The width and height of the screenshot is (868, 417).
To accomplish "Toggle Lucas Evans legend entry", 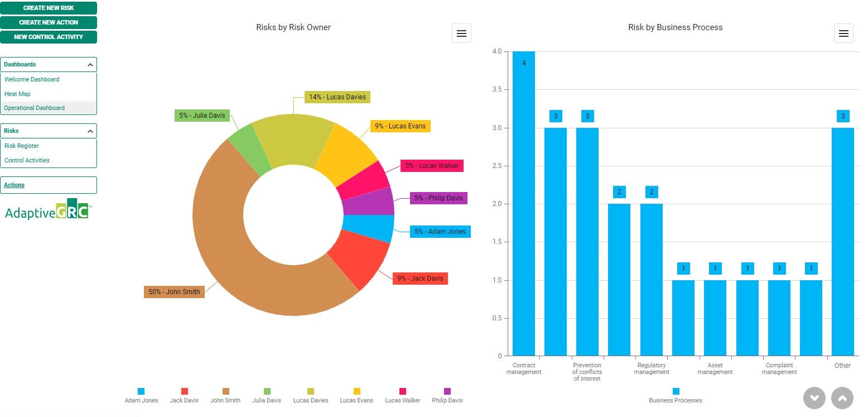I will point(356,395).
